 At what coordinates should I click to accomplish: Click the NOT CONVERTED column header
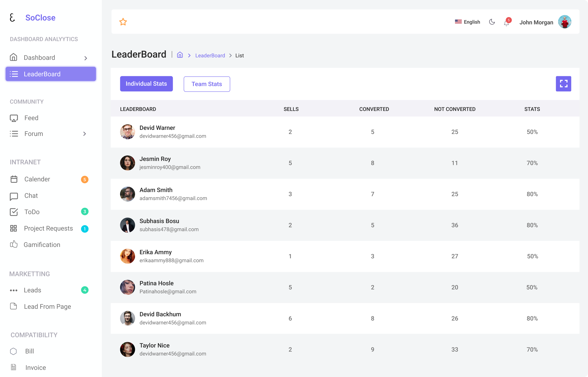pyautogui.click(x=455, y=109)
